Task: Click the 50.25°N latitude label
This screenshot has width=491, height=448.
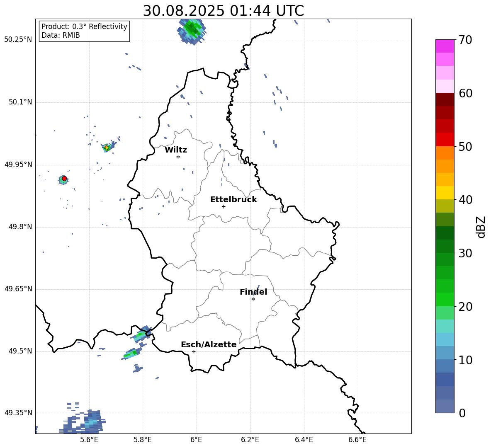Action: pyautogui.click(x=18, y=40)
